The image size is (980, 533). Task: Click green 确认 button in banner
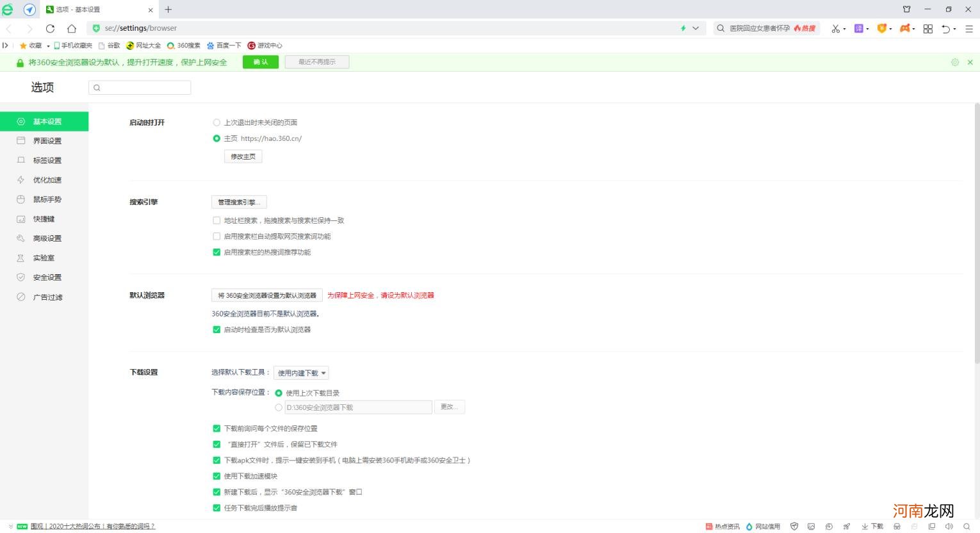point(261,62)
